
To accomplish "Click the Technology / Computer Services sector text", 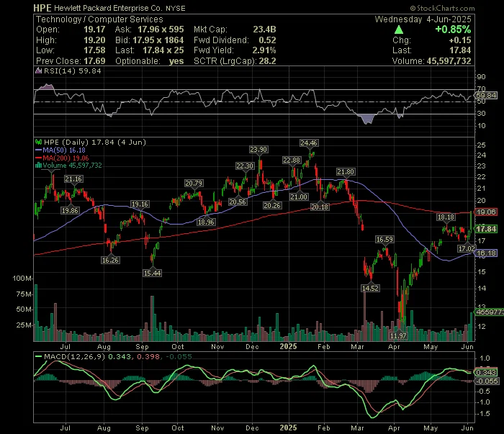I will [99, 19].
